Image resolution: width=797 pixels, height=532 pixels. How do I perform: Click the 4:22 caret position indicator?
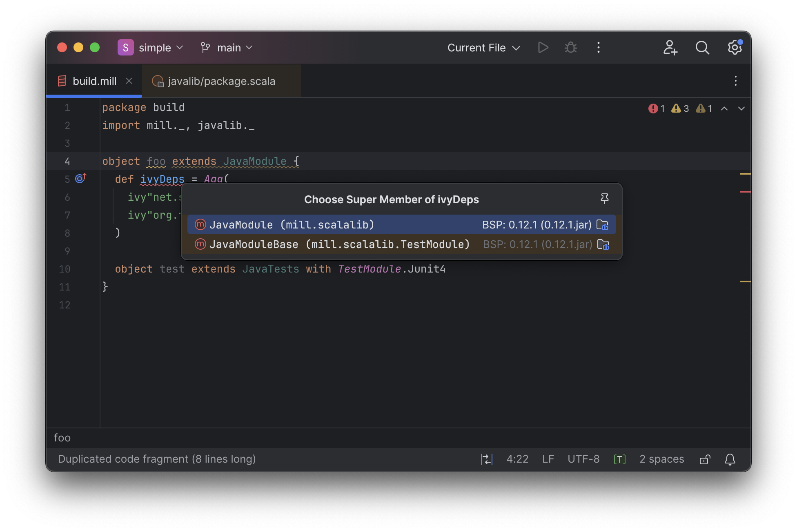click(517, 459)
